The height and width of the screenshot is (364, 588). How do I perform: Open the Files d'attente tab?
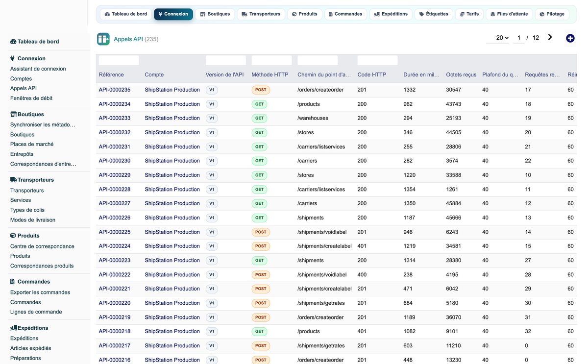coord(509,14)
